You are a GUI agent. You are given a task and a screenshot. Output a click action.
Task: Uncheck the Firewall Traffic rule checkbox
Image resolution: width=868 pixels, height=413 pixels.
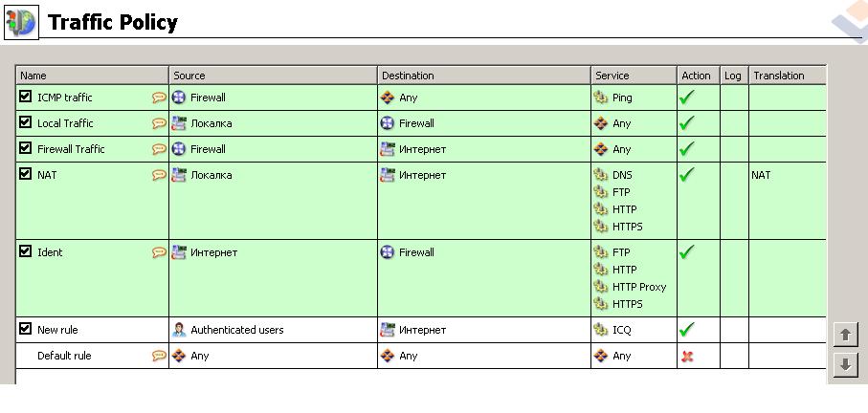click(26, 148)
